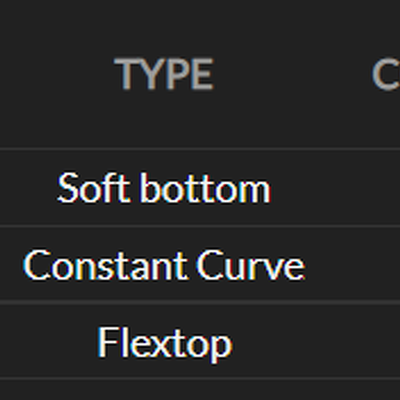Image resolution: width=400 pixels, height=400 pixels.
Task: Click the Flextop row's cell under C column
Action: (x=367, y=341)
